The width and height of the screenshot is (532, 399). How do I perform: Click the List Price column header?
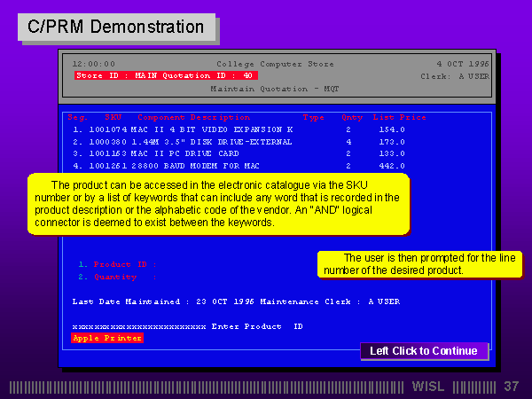(399, 117)
